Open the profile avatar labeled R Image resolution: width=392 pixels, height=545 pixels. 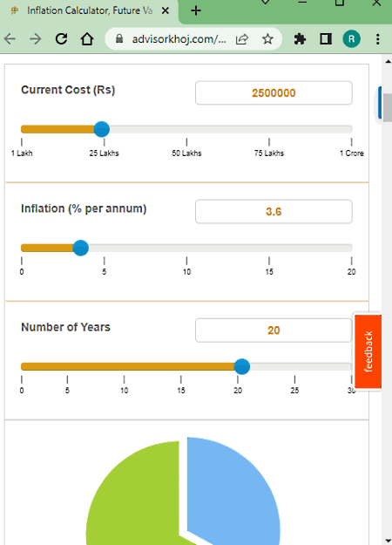(x=351, y=39)
